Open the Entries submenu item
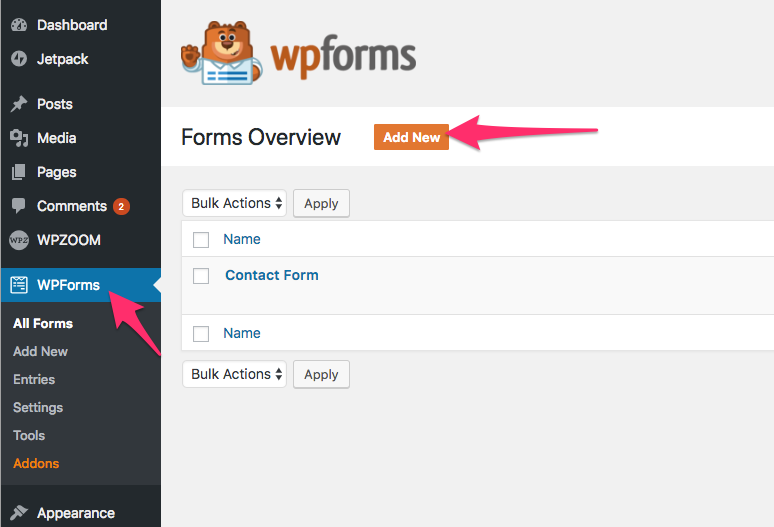 (x=34, y=379)
